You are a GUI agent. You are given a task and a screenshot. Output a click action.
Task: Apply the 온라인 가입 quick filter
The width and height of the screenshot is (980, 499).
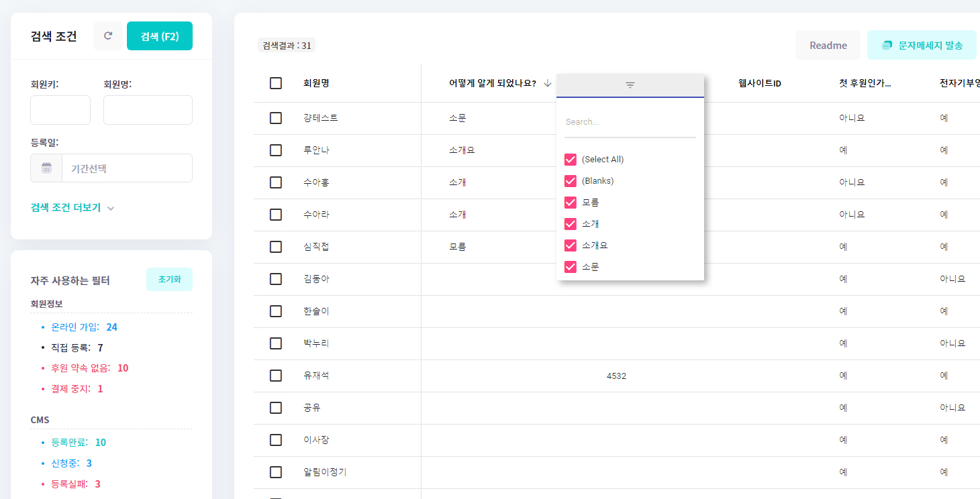click(75, 327)
